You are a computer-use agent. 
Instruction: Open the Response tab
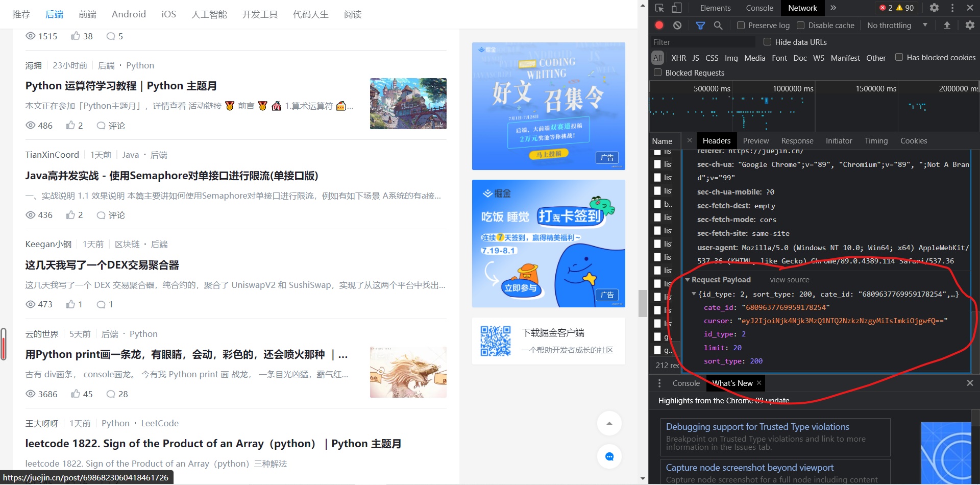click(797, 140)
